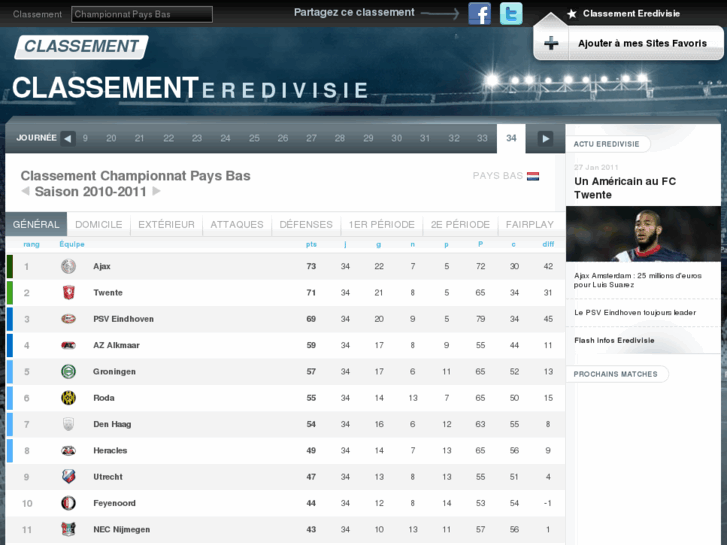The image size is (727, 545).
Task: Click the Heracles club crest
Action: pos(68,450)
